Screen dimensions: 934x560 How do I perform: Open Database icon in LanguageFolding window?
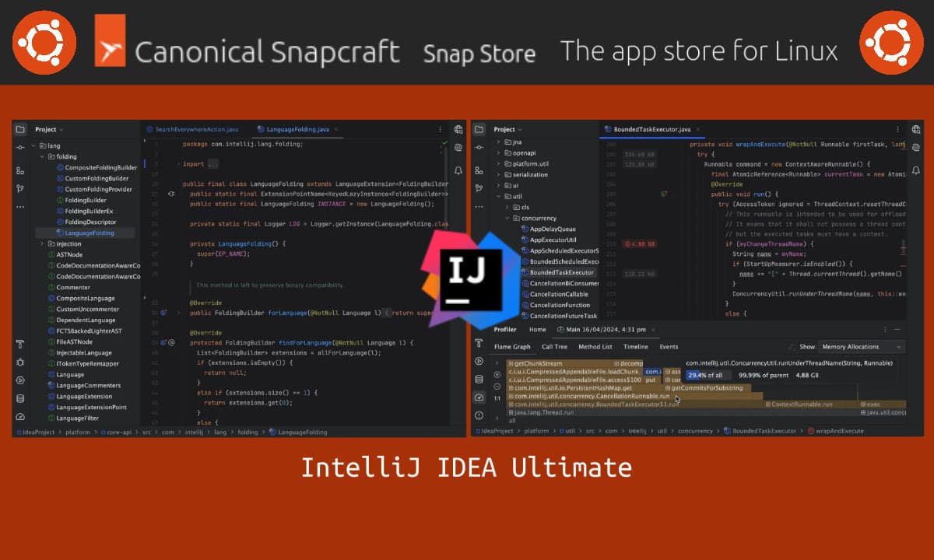20,398
